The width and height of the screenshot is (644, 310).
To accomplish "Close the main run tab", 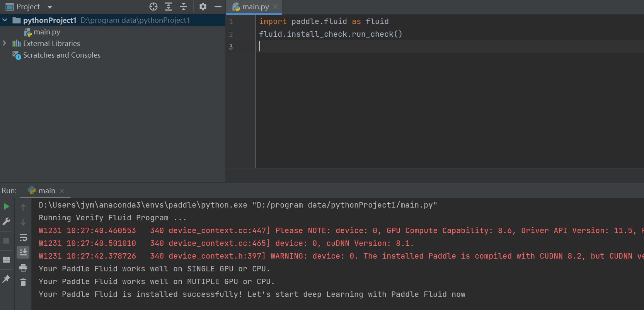I will pos(62,191).
